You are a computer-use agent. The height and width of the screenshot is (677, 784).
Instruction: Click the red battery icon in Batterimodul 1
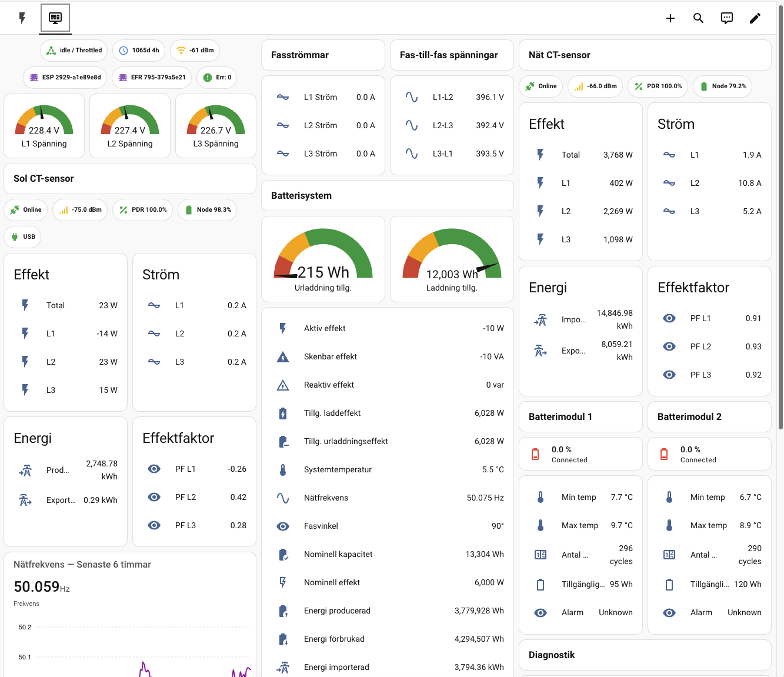(535, 454)
